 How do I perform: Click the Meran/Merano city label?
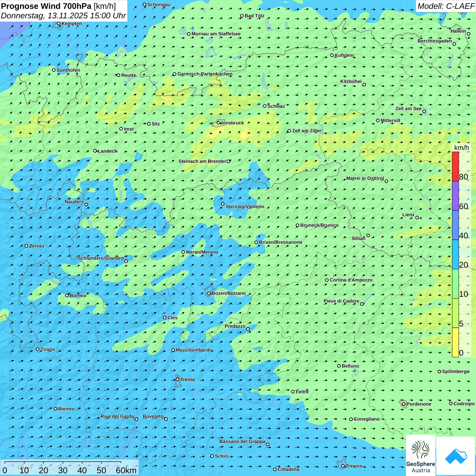point(202,252)
